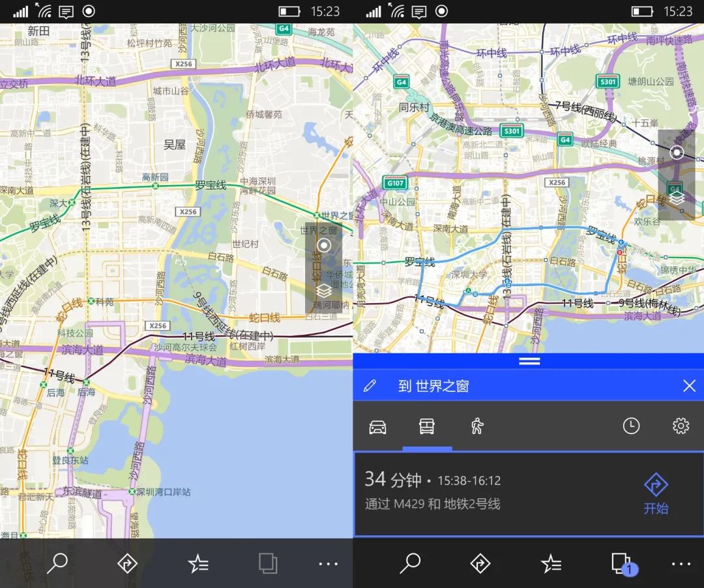Tap 开始 to start navigation
This screenshot has height=588, width=704.
[656, 493]
